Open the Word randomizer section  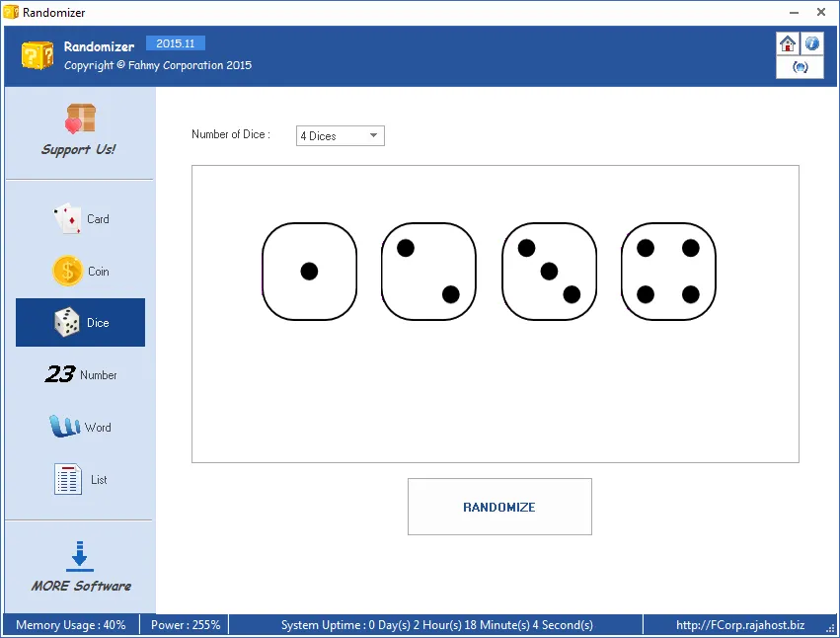(80, 428)
